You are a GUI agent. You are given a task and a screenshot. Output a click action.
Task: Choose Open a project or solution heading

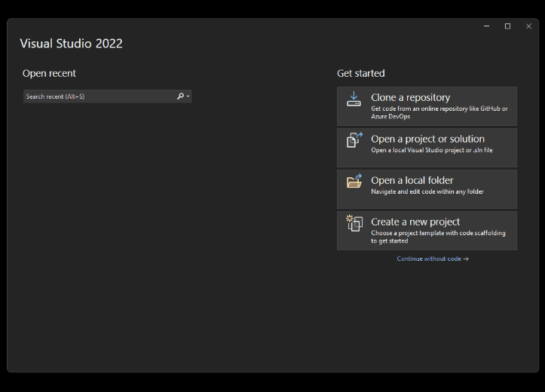[x=427, y=139]
